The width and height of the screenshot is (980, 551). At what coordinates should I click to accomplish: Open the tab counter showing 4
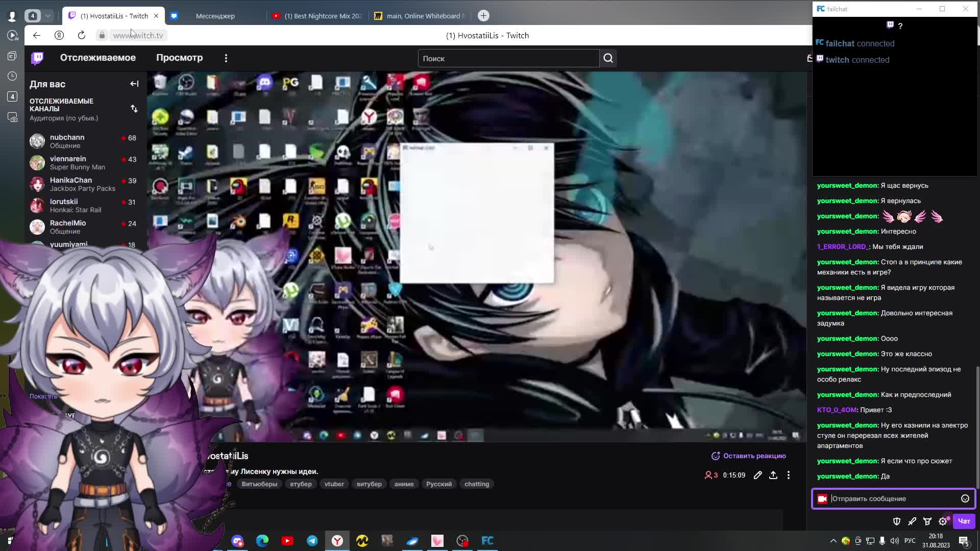[x=32, y=16]
